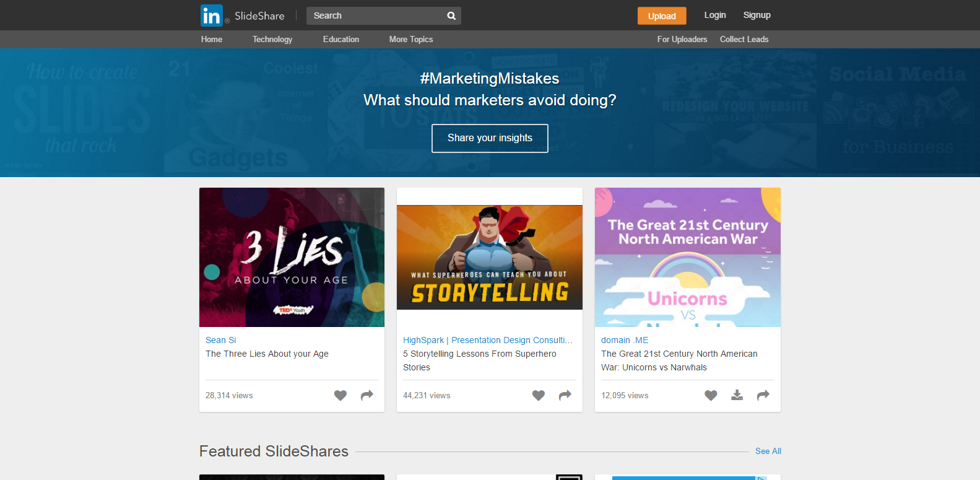Click the Login link

point(715,15)
